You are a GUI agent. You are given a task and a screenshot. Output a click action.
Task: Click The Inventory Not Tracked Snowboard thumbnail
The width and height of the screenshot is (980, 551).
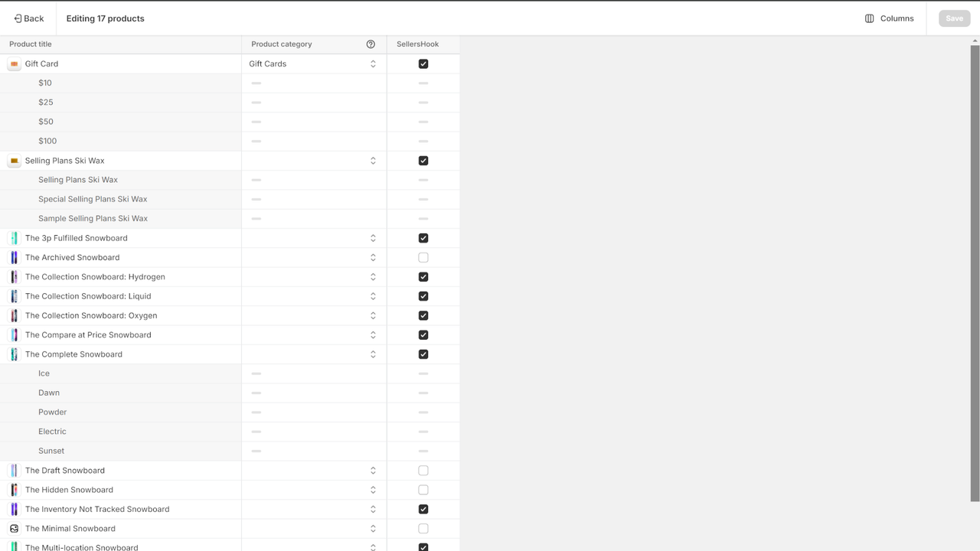coord(14,509)
